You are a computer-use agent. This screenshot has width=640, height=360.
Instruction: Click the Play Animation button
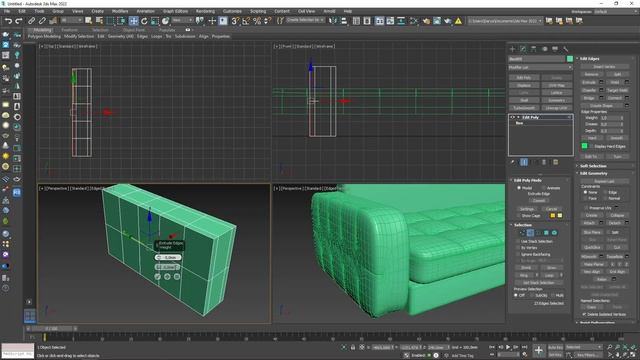(508, 347)
